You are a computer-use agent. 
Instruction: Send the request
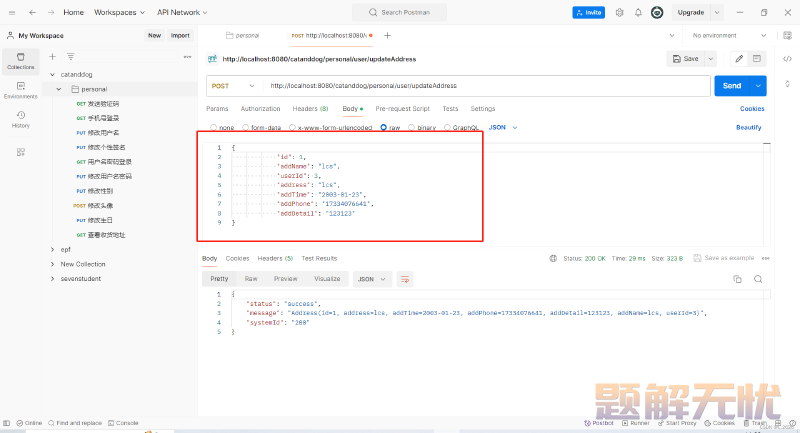tap(732, 86)
